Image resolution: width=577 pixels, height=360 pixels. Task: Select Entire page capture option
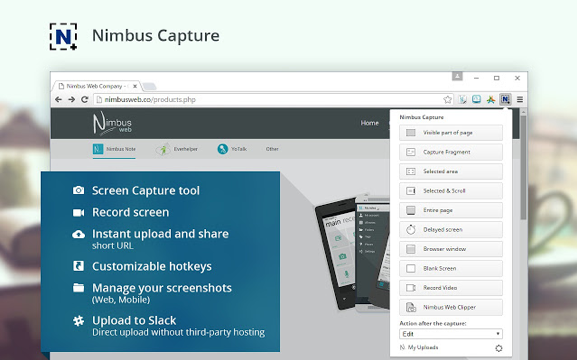click(451, 210)
